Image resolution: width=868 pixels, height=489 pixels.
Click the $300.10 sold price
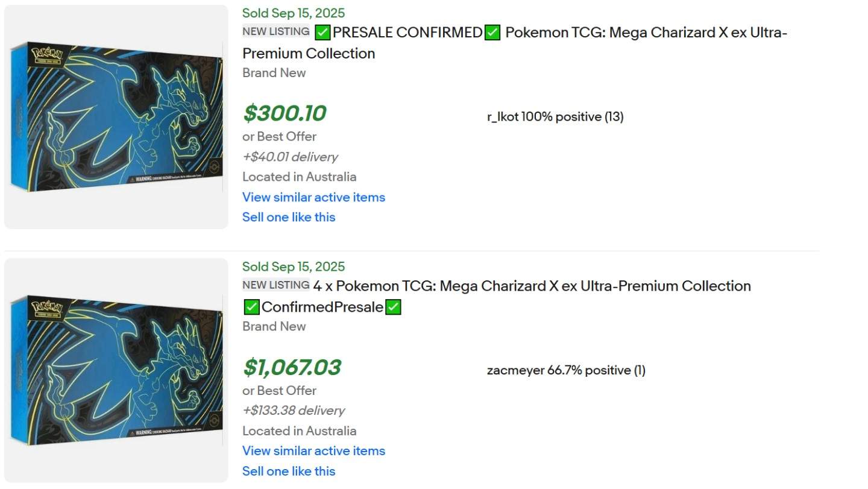coord(284,113)
